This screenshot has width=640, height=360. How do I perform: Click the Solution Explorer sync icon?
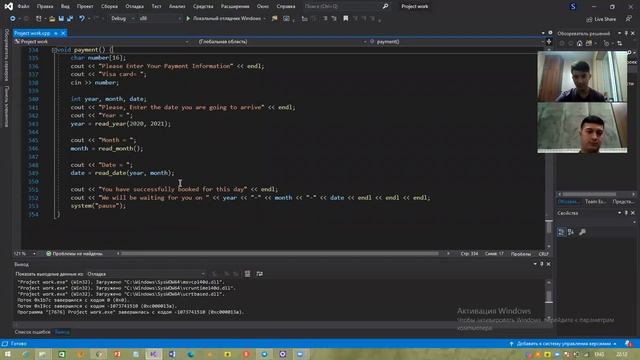[x=620, y=43]
